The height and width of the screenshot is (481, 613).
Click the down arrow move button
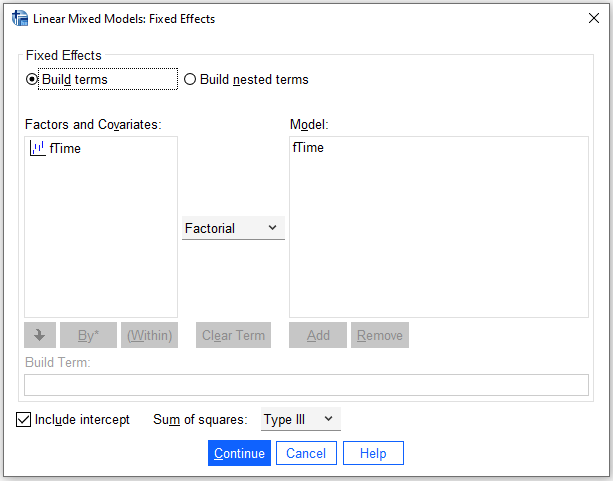pos(40,335)
